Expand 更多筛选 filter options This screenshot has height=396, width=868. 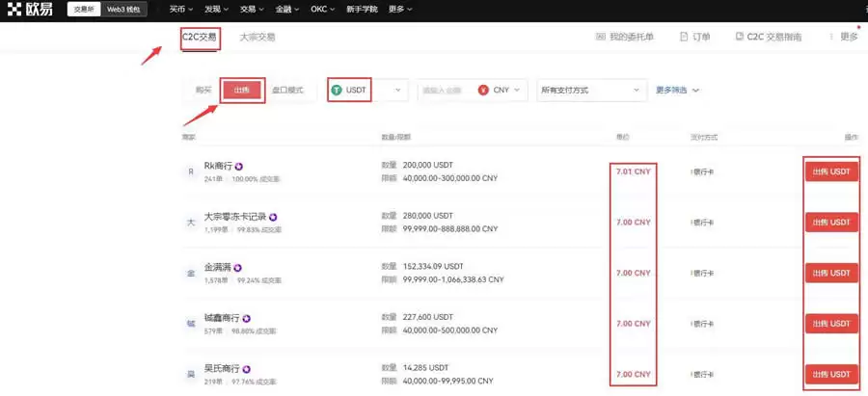677,90
